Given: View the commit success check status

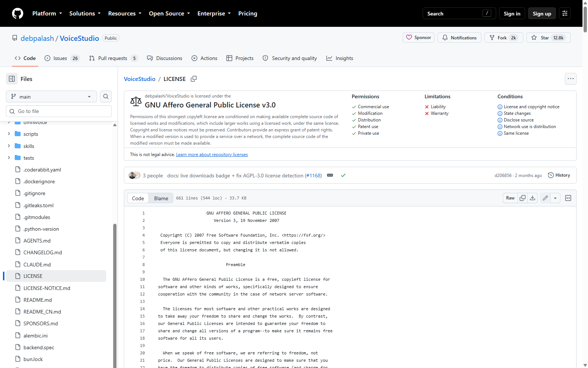Looking at the screenshot, I should [x=343, y=175].
